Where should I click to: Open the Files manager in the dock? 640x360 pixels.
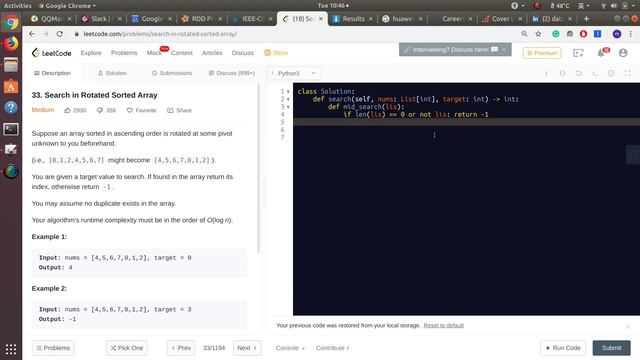point(11,64)
